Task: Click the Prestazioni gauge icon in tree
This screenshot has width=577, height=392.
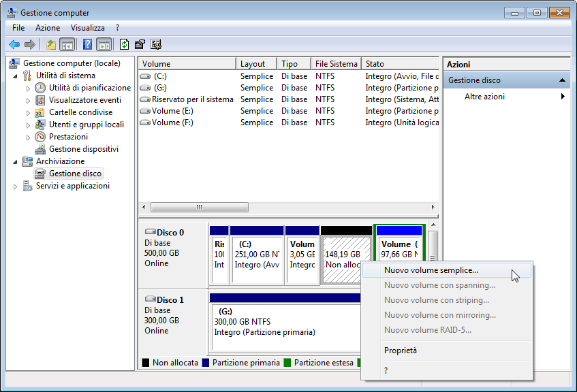Action: (40, 137)
